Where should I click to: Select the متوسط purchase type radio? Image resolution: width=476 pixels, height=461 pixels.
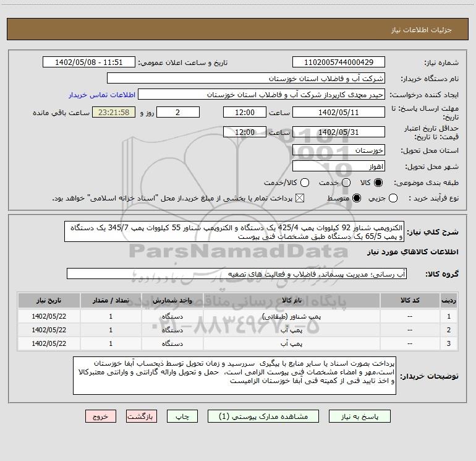(x=357, y=198)
